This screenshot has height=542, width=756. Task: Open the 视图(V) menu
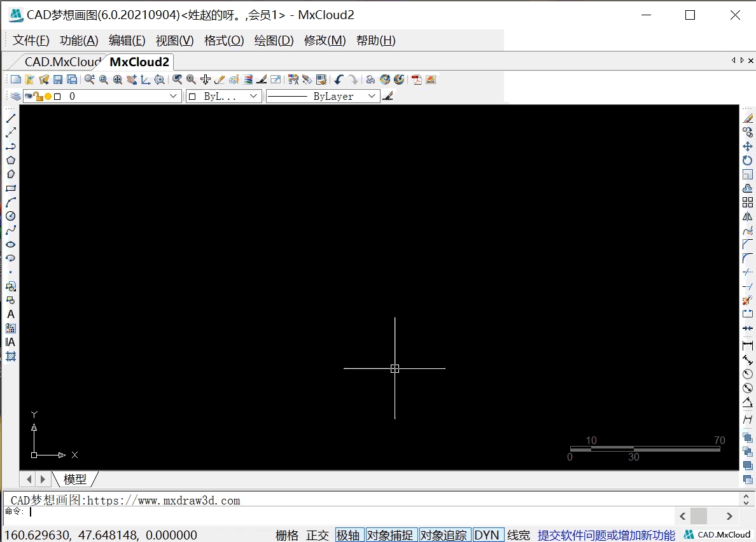click(174, 41)
